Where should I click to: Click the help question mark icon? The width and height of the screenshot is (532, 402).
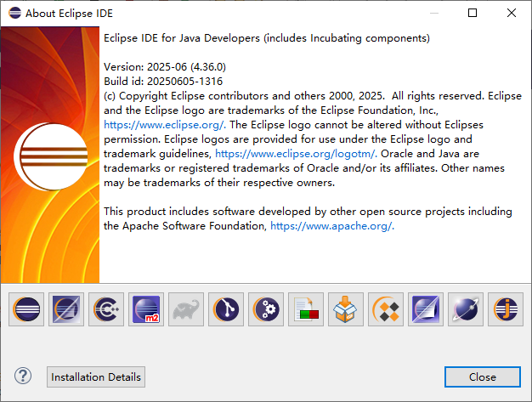pos(23,376)
